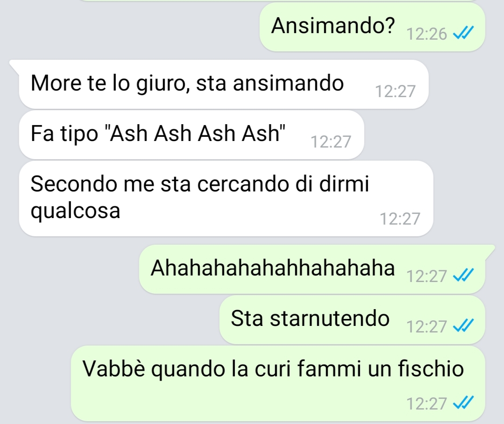Tap the 'Ansimando?' message bubble

point(372,27)
